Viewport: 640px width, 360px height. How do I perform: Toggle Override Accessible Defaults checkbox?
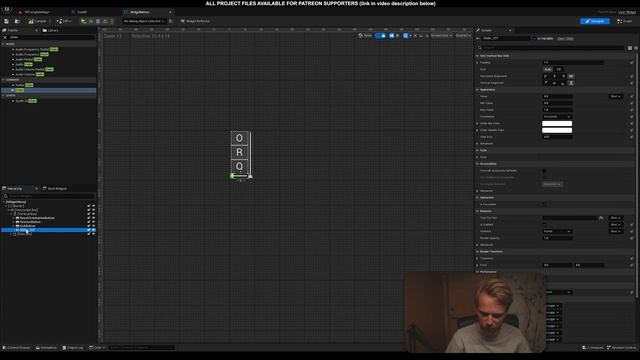point(544,171)
